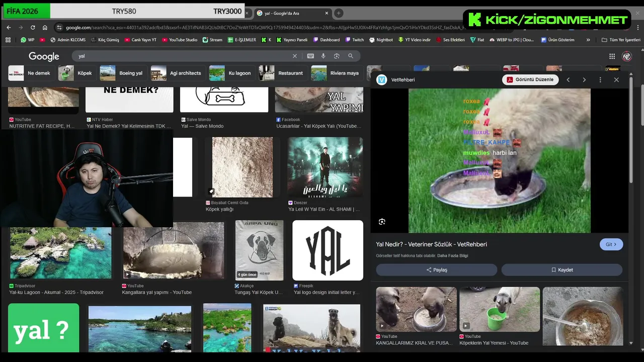The width and height of the screenshot is (644, 362).
Task: Click the Git button to visit page
Action: point(611,244)
